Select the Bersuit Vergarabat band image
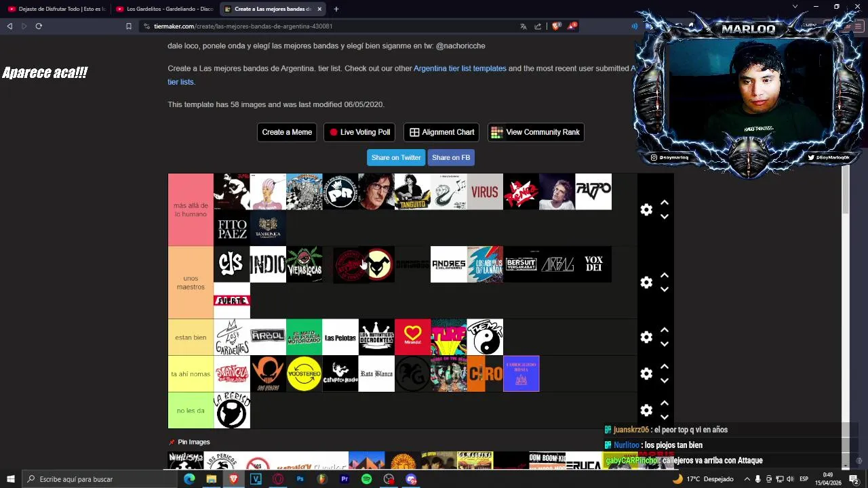Image resolution: width=868 pixels, height=488 pixels. click(521, 264)
